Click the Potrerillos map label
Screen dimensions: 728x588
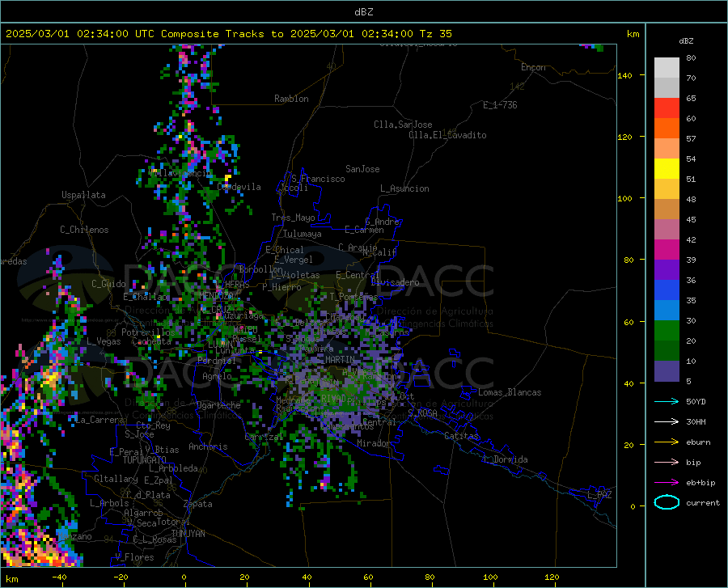pos(148,332)
